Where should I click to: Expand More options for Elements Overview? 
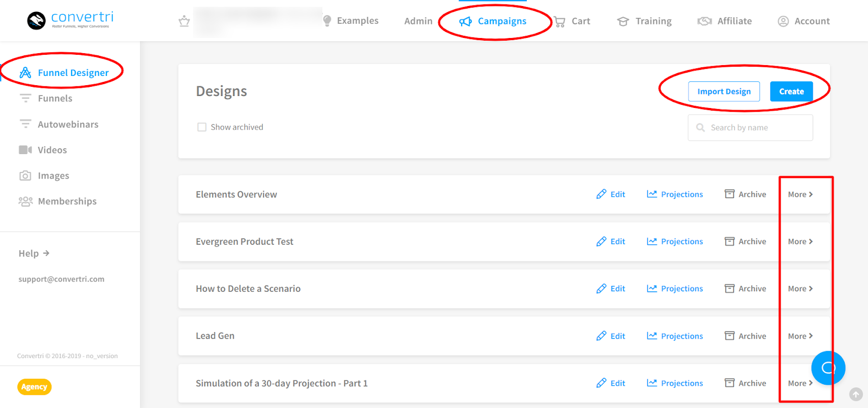(800, 194)
